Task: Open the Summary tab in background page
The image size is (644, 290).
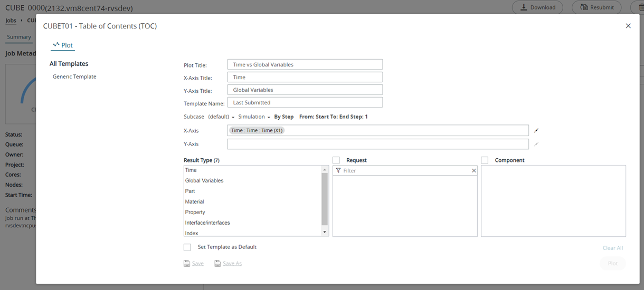Action: pos(19,37)
